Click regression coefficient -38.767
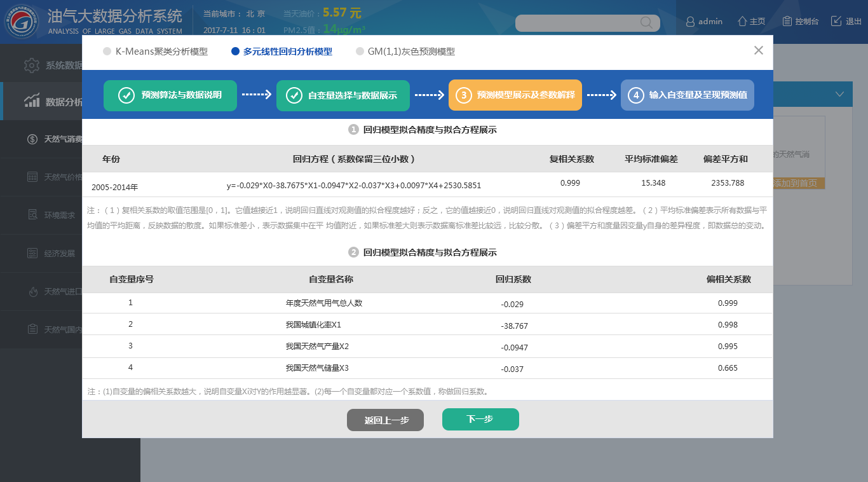868x482 pixels. coord(514,326)
